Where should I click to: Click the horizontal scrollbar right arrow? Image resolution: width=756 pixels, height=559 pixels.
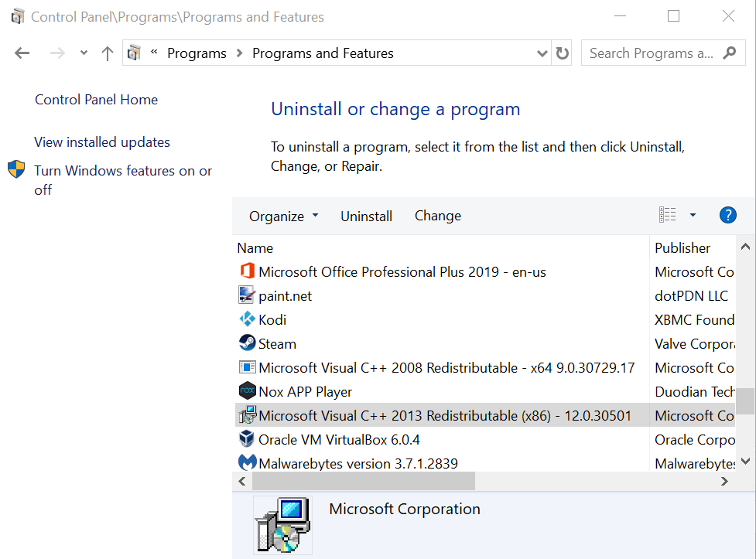tap(724, 481)
